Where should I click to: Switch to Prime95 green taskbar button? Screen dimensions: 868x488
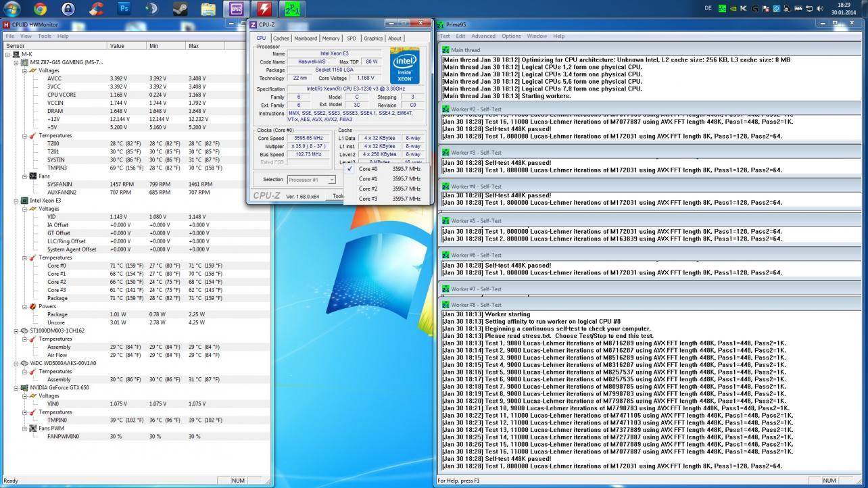(292, 9)
